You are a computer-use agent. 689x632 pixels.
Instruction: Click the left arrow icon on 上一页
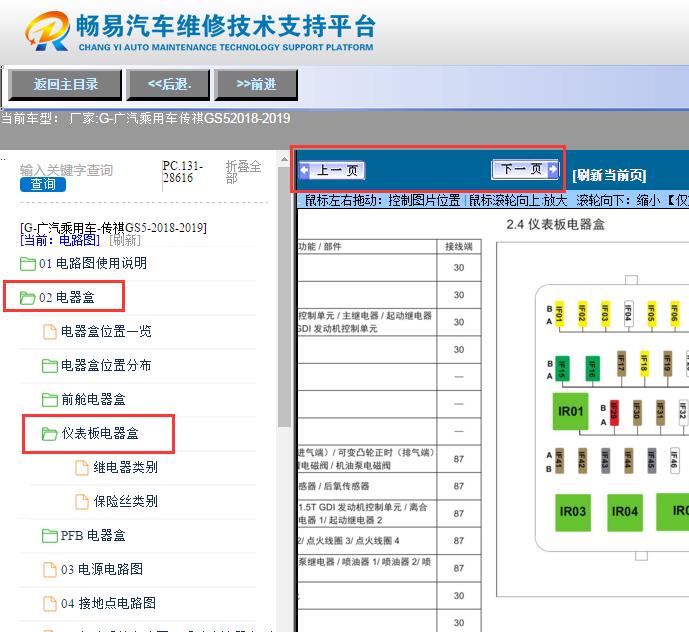coord(305,171)
